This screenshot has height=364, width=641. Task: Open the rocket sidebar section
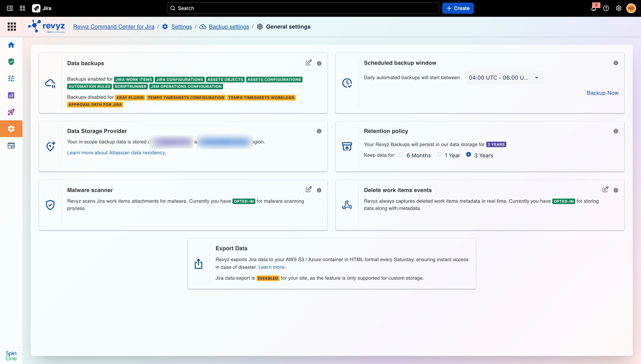pos(11,112)
